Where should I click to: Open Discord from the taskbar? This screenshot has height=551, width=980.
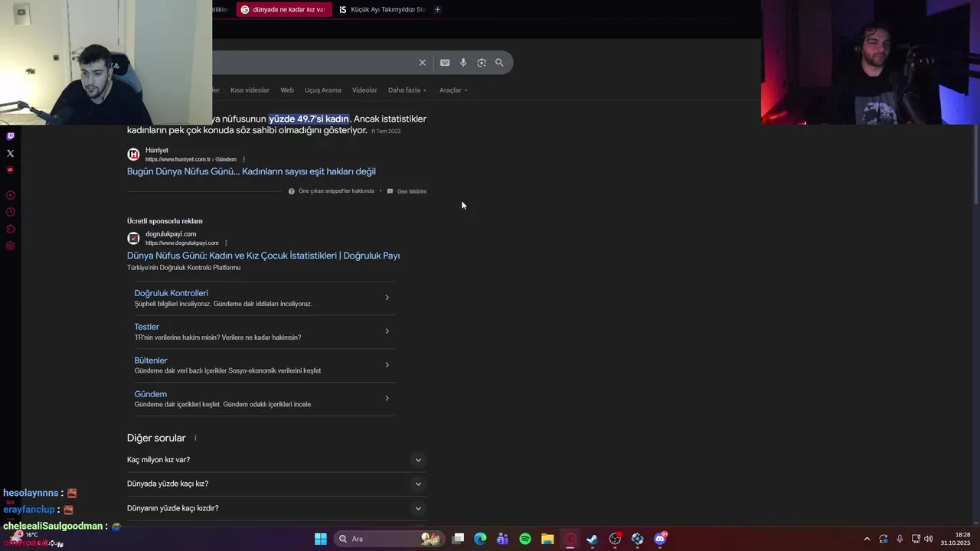pos(660,539)
